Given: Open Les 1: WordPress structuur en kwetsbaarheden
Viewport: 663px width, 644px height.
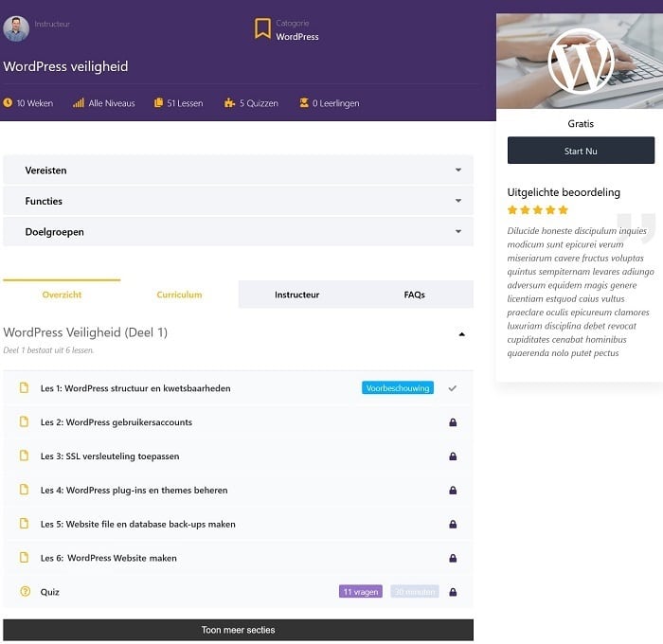Looking at the screenshot, I should [135, 388].
